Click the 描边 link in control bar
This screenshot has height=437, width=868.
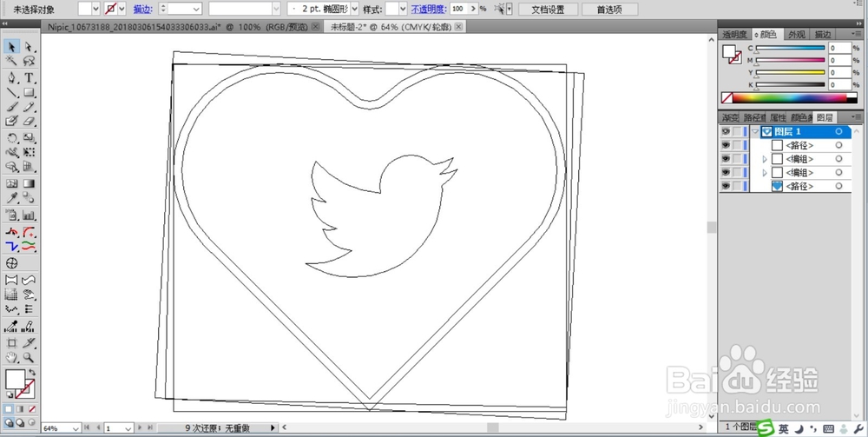pos(142,10)
